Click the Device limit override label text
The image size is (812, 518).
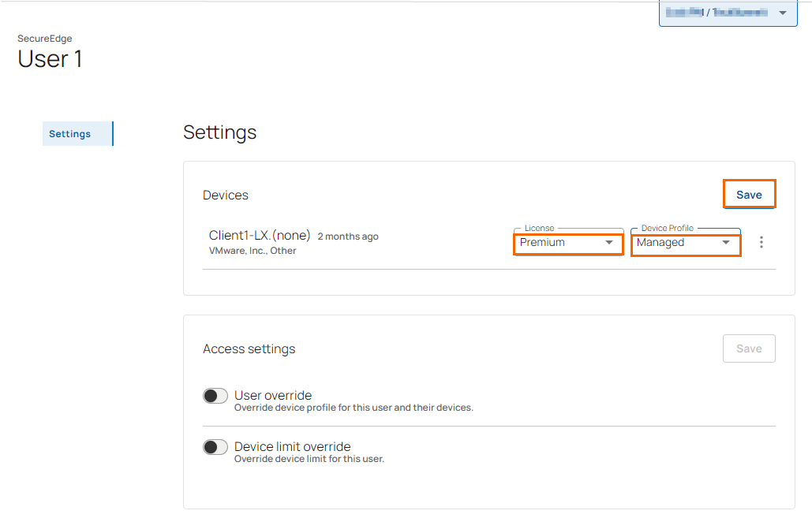pos(292,447)
